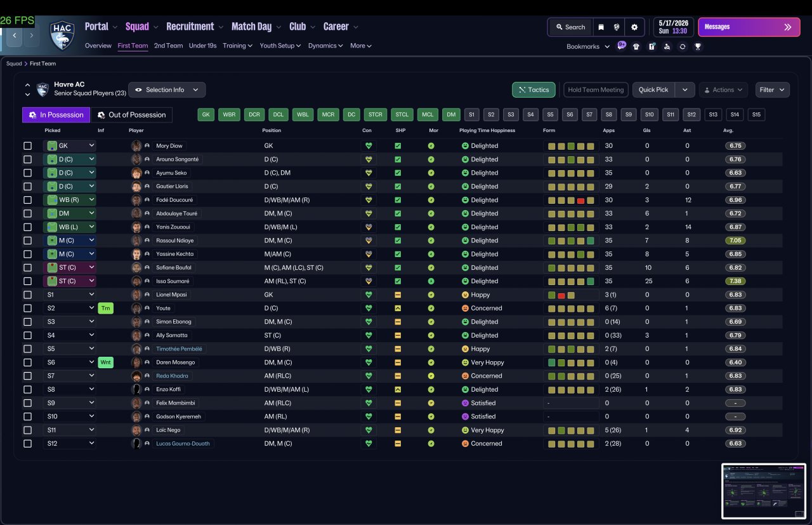The image size is (812, 525).
Task: Open the bookmark flag icon beside Search
Action: tap(601, 27)
